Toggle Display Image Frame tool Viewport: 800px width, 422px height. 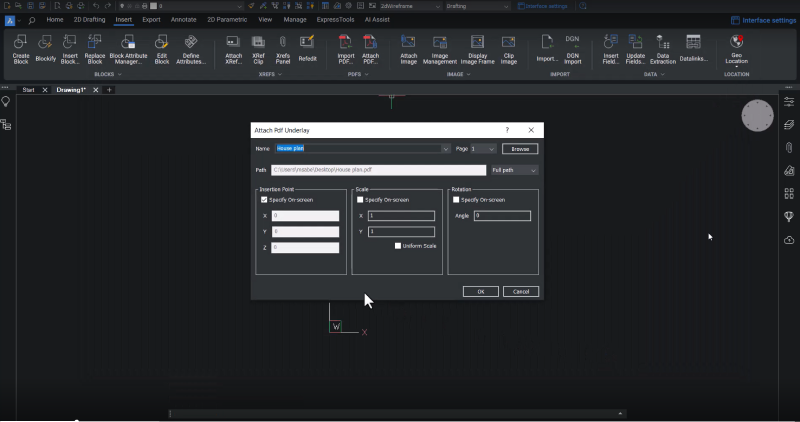[x=478, y=49]
